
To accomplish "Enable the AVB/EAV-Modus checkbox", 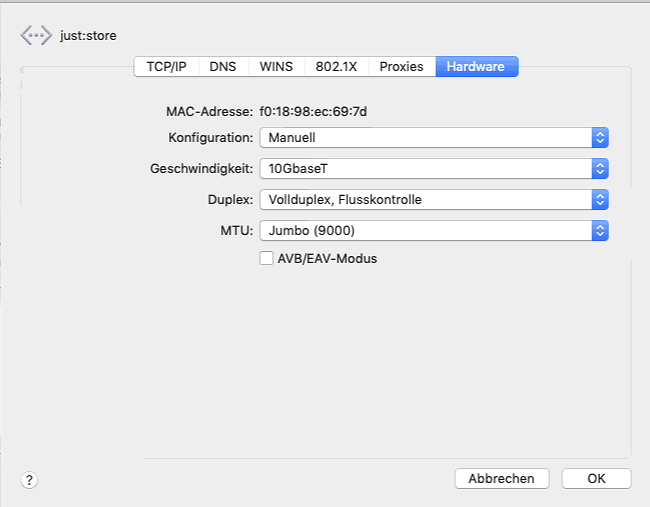I will 266,258.
